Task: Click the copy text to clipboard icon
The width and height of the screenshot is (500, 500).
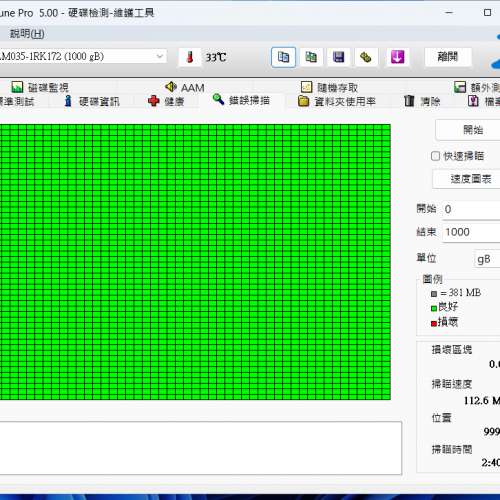Action: tap(283, 57)
